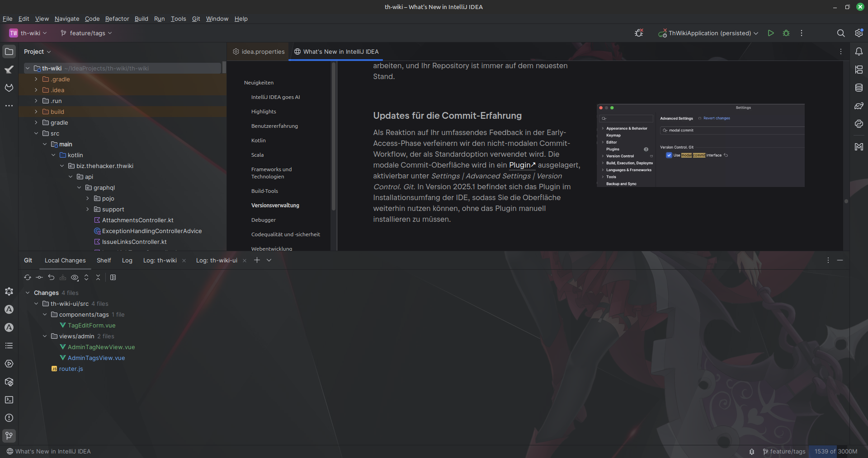This screenshot has width=868, height=458.
Task: Collapse the views/admin changes folder
Action: click(x=45, y=336)
